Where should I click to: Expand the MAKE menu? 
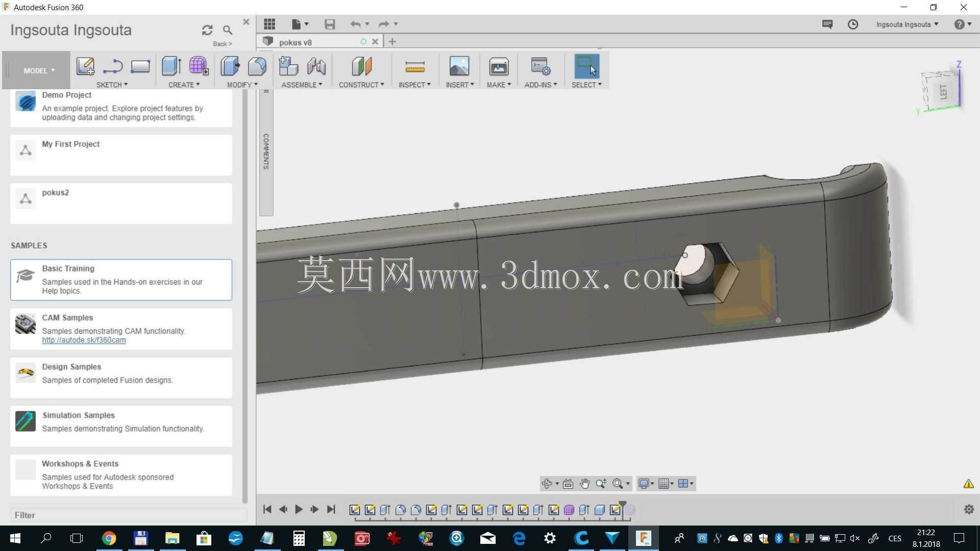pos(499,85)
